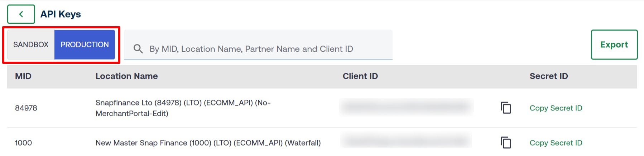Click the Secret ID column header
Image resolution: width=644 pixels, height=156 pixels.
click(x=549, y=76)
